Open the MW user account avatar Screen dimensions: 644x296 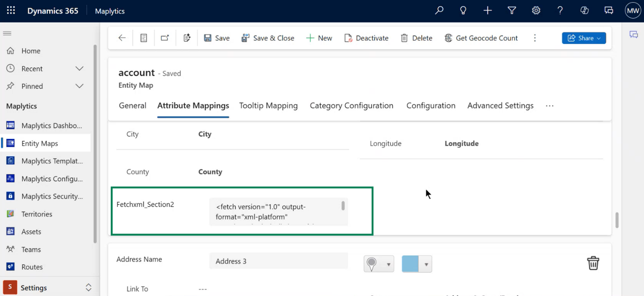coord(633,11)
